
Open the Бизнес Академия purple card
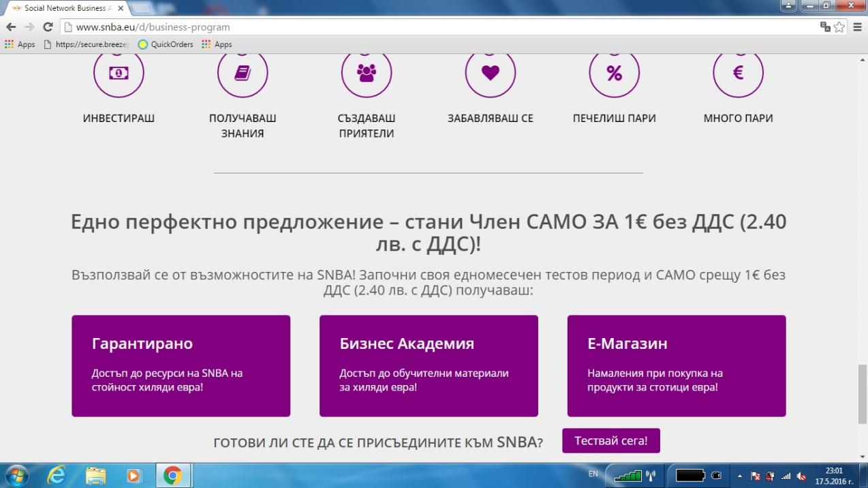429,366
